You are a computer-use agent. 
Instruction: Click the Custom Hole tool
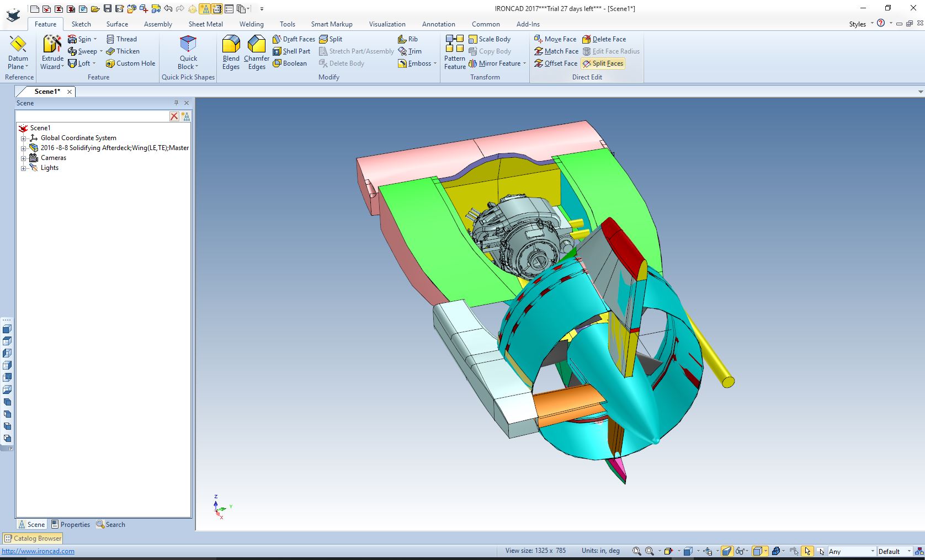click(x=130, y=63)
